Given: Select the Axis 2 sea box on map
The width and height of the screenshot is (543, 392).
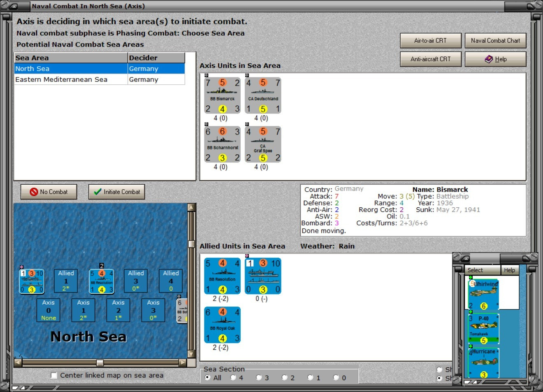Looking at the screenshot, I should (118, 310).
